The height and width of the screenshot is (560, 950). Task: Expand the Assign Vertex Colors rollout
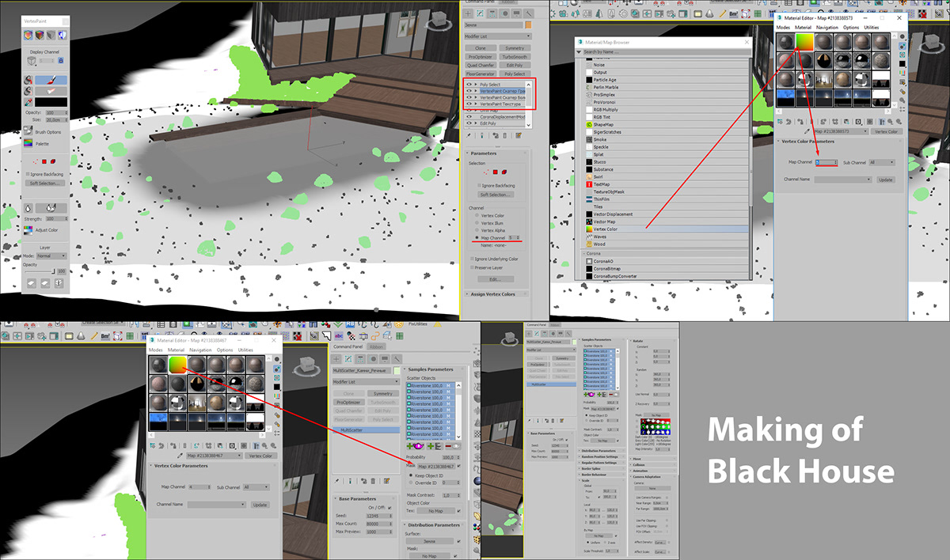click(496, 294)
